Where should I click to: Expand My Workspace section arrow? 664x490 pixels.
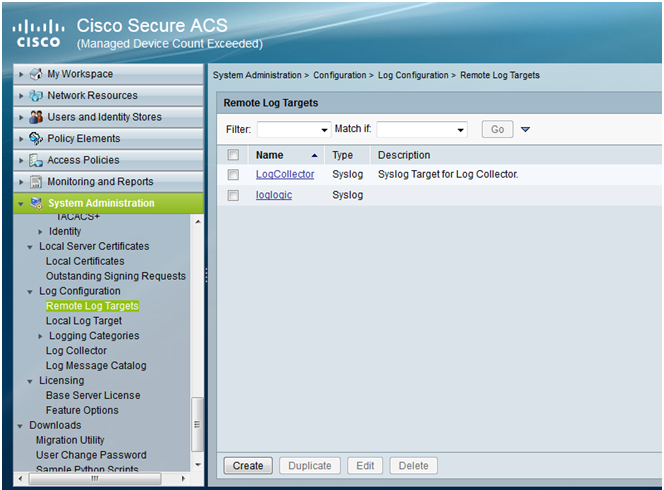(21, 74)
